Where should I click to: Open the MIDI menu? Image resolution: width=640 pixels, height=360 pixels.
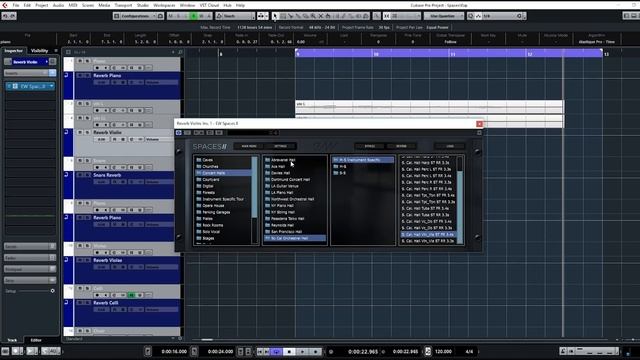73,5
